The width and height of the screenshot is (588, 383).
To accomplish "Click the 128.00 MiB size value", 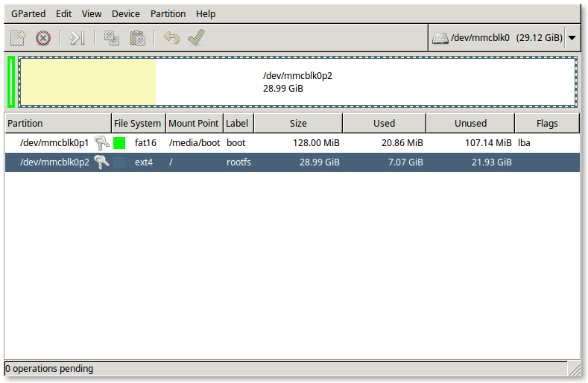I will [316, 143].
